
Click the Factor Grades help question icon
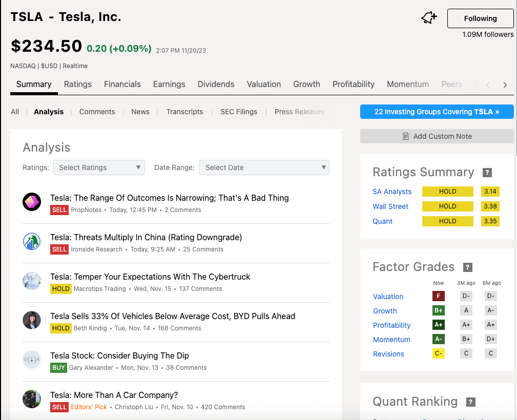click(467, 267)
